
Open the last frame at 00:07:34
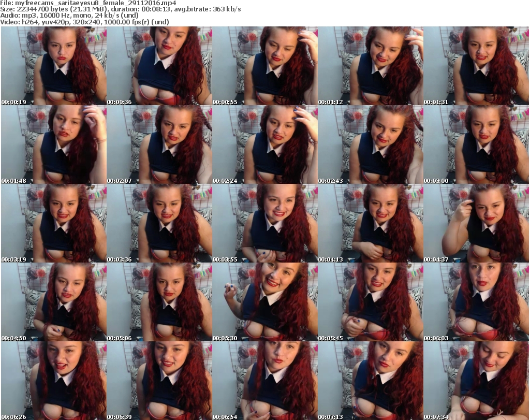click(476, 381)
